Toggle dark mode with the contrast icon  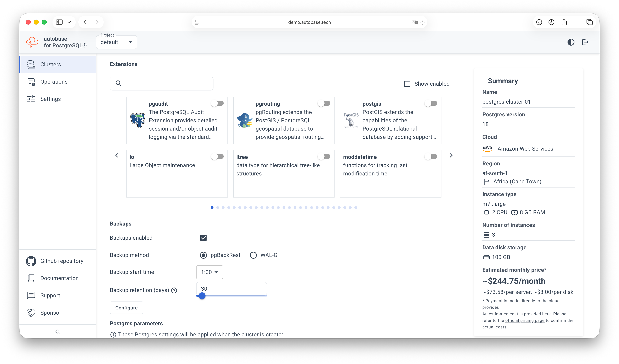pos(571,42)
